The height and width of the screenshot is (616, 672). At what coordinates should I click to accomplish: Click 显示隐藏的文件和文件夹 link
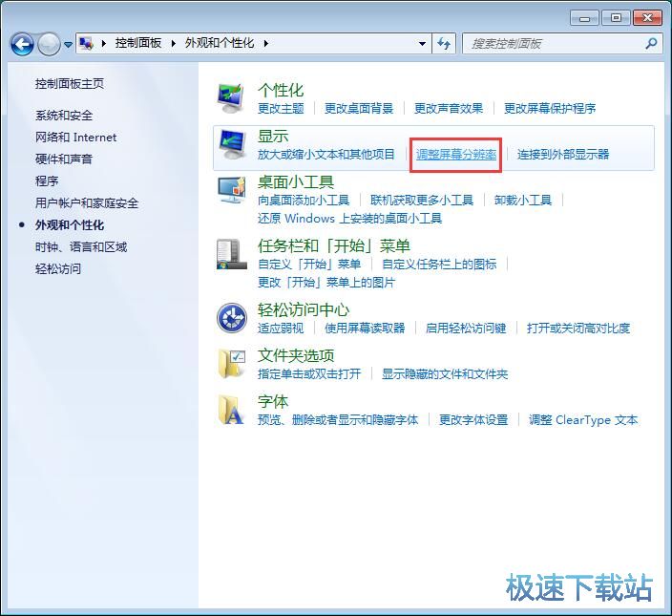(445, 374)
